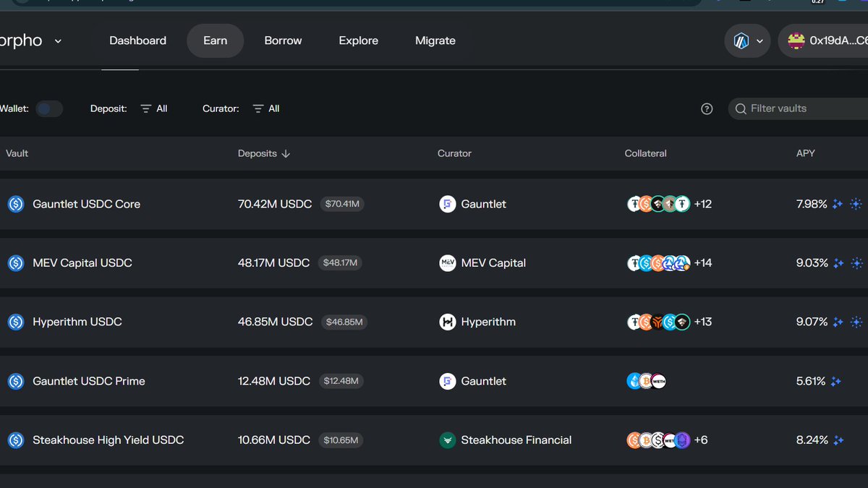
Task: Open the Gauntlet USDC Core vault
Action: [87, 204]
